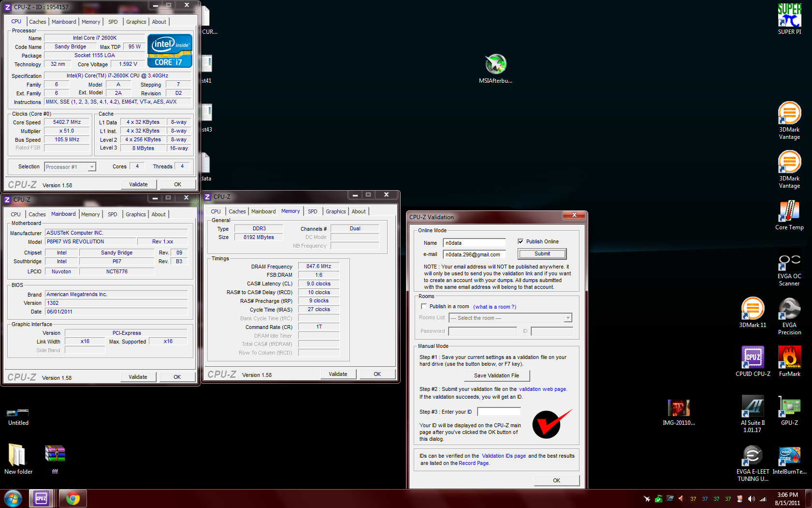Launch IntelBurnTest desktop shortcut
812x508 pixels.
tap(789, 460)
